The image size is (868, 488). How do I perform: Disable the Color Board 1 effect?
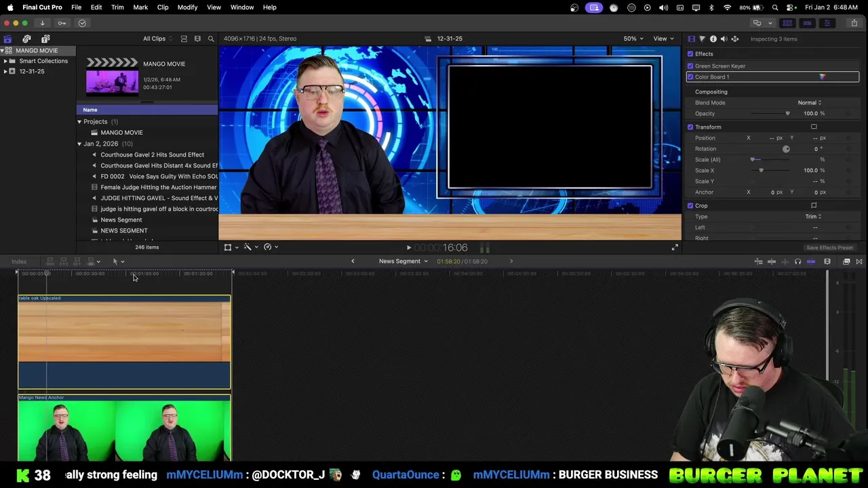click(x=690, y=77)
